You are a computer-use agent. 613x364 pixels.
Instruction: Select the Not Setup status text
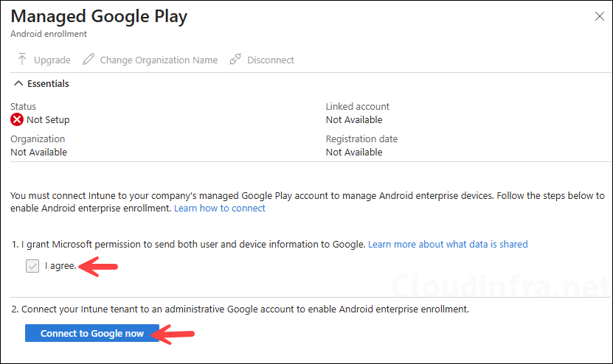point(48,120)
